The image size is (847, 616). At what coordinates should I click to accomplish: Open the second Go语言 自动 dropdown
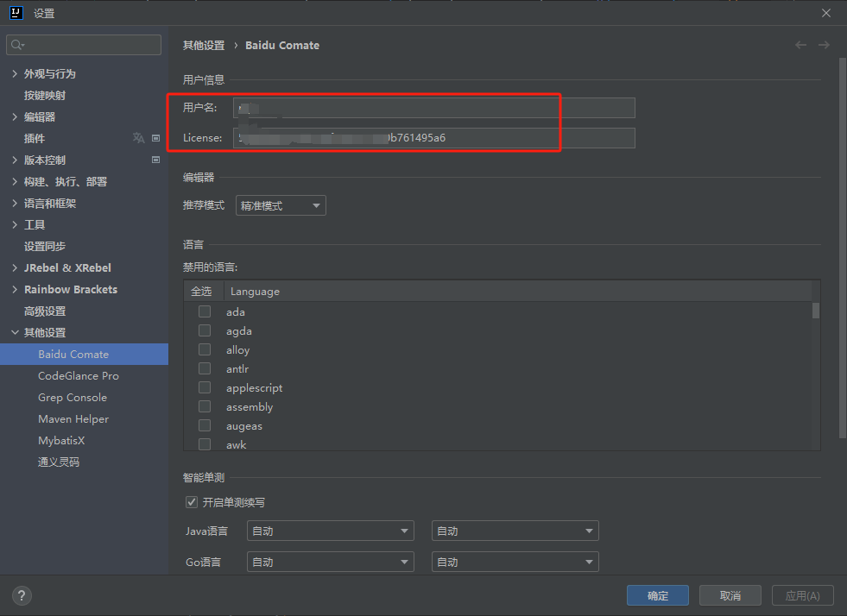point(515,562)
